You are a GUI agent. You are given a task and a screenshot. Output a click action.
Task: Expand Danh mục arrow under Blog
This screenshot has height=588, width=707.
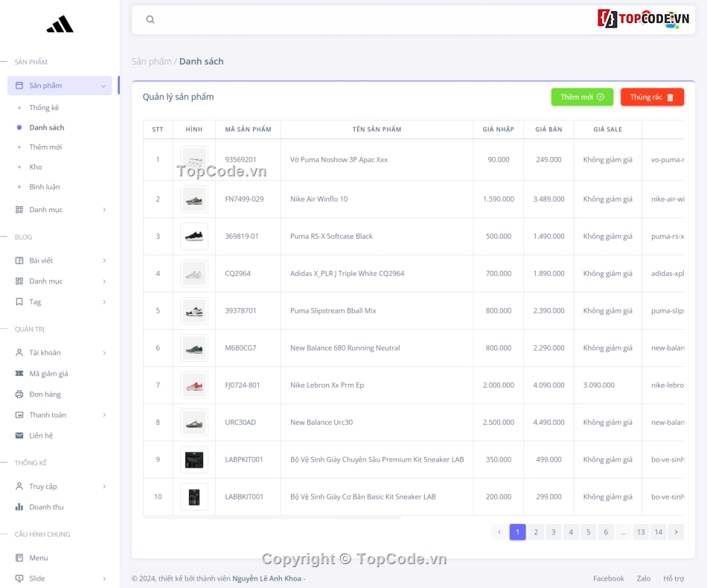coord(104,281)
